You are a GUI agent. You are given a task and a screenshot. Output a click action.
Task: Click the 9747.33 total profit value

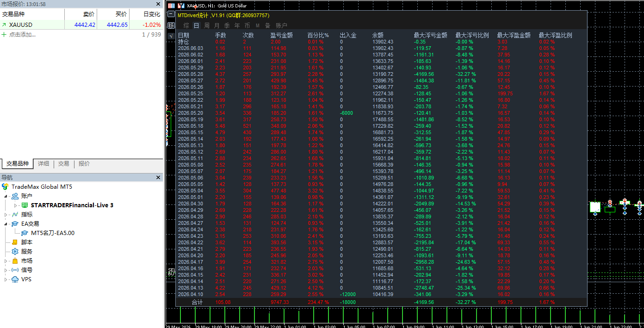279,302
